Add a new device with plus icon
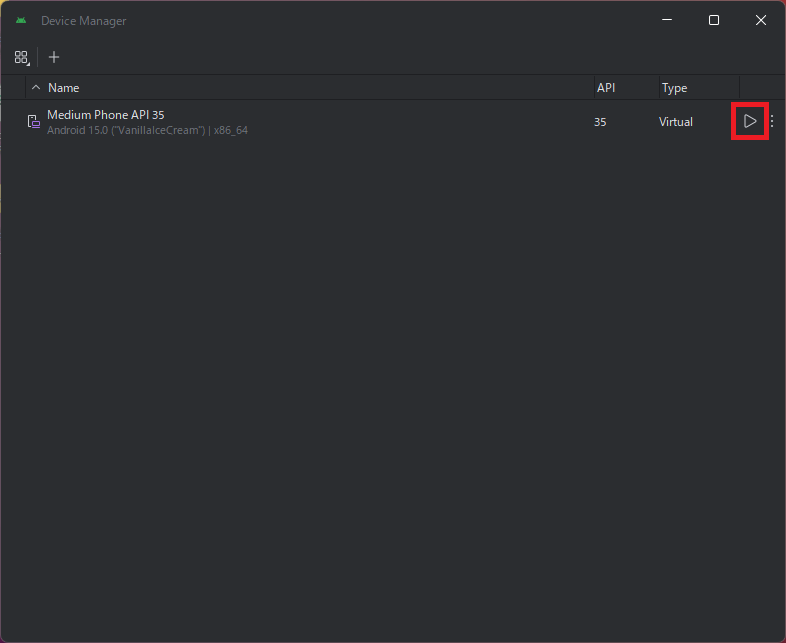Image resolution: width=786 pixels, height=643 pixels. pyautogui.click(x=54, y=57)
